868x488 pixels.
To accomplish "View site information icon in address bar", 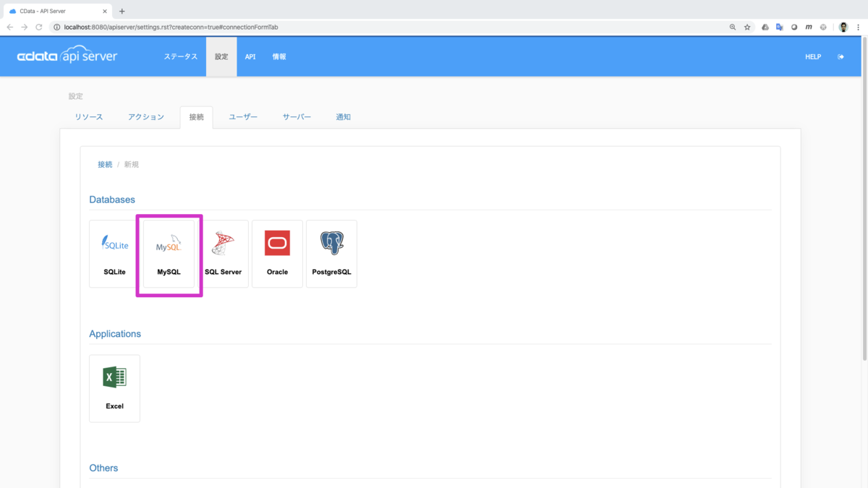I will pyautogui.click(x=57, y=27).
